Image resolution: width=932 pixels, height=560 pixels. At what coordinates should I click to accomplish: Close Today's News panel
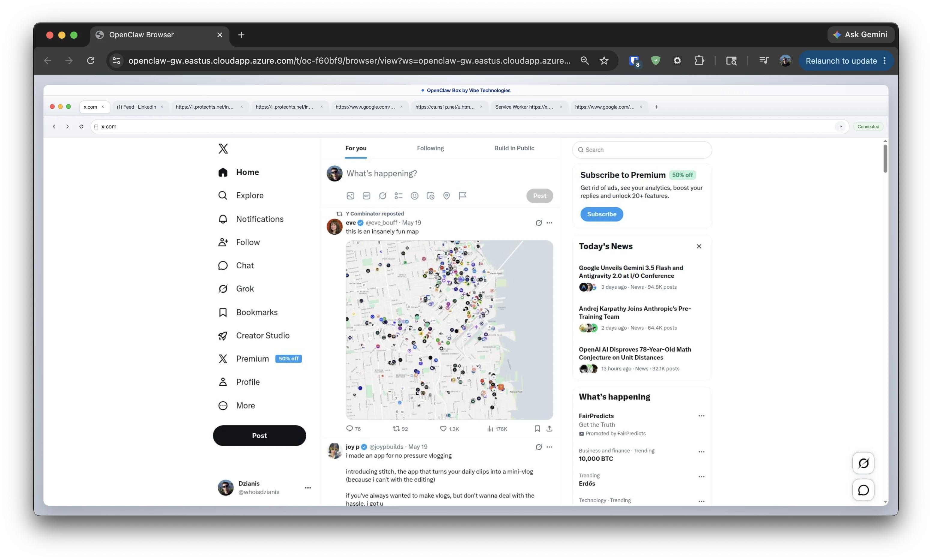point(699,246)
